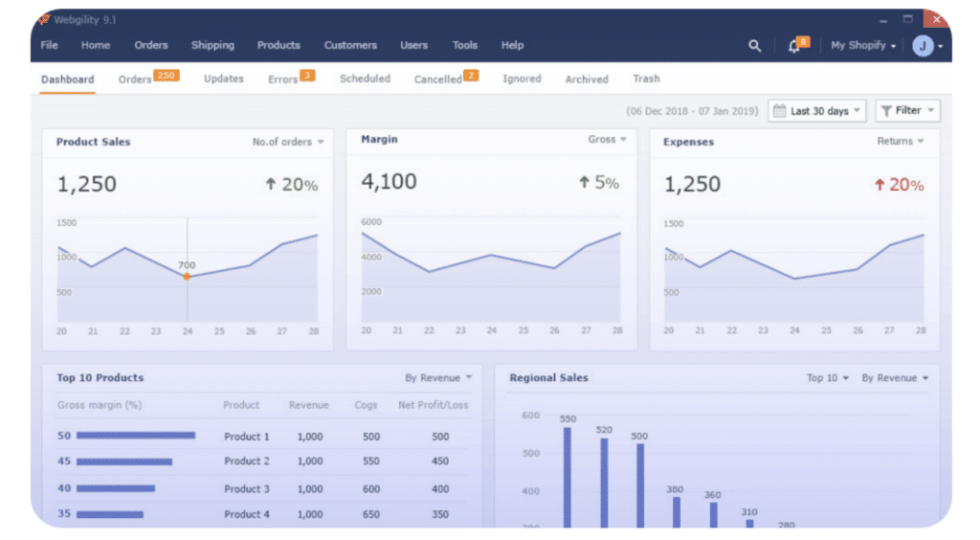Switch to the Archived tab
The width and height of the screenshot is (980, 540).
pos(587,79)
